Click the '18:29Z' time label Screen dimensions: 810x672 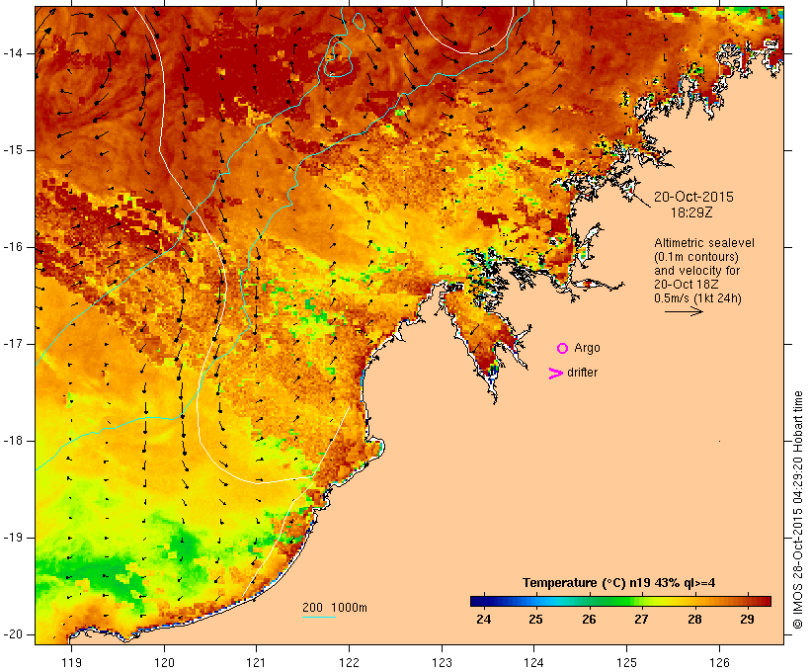(x=691, y=212)
